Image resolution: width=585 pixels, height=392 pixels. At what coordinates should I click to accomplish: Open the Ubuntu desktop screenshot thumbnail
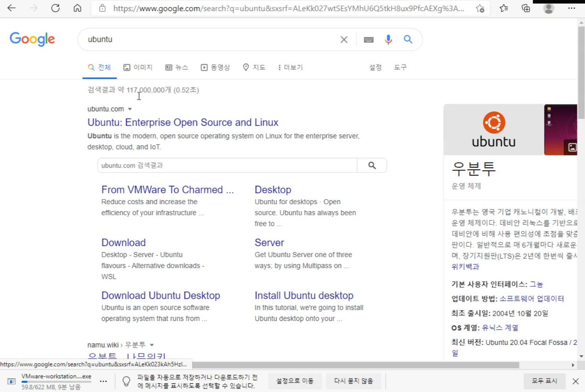[x=561, y=130]
